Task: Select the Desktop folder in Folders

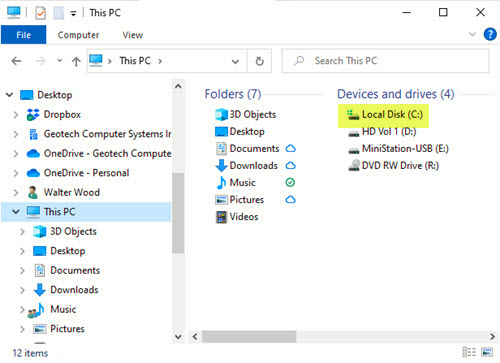Action: point(247,132)
